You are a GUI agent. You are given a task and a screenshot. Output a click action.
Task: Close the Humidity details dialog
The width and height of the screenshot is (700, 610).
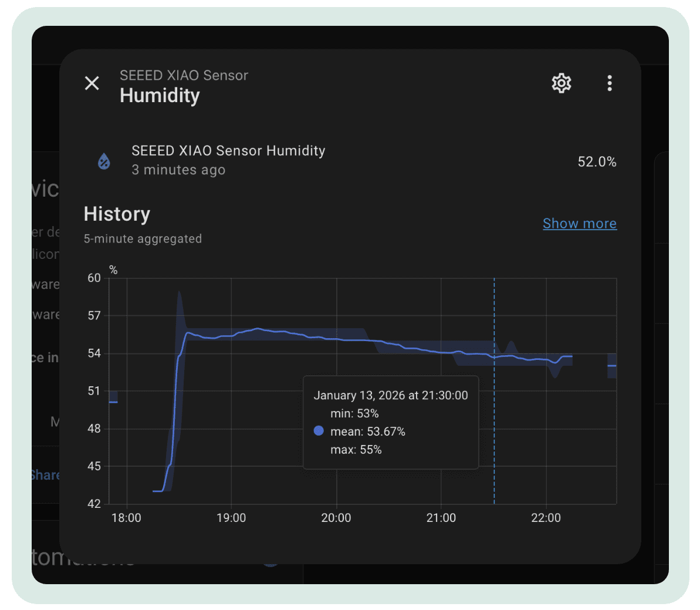click(92, 83)
